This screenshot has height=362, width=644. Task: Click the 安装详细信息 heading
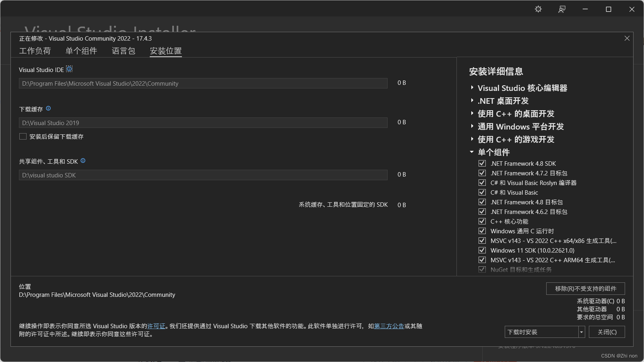496,72
